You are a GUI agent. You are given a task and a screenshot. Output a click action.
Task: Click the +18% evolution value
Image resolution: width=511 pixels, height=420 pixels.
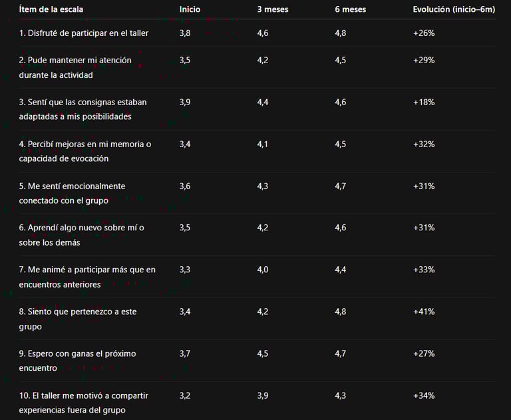(424, 103)
